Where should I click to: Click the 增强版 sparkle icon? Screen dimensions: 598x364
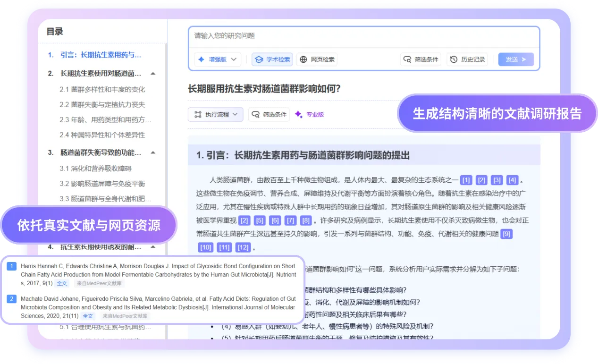pos(201,59)
